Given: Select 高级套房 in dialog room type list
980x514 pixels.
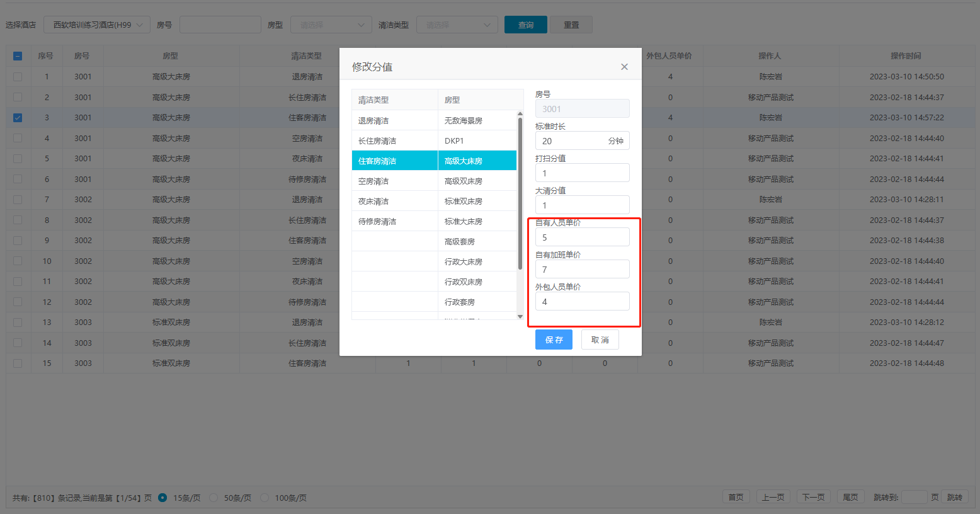Looking at the screenshot, I should pyautogui.click(x=477, y=241).
